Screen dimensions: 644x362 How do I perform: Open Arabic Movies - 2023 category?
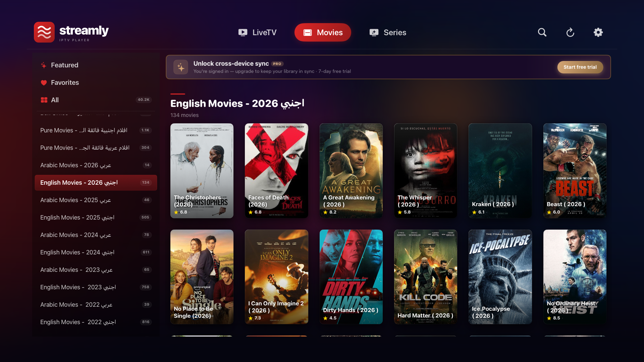tap(96, 270)
